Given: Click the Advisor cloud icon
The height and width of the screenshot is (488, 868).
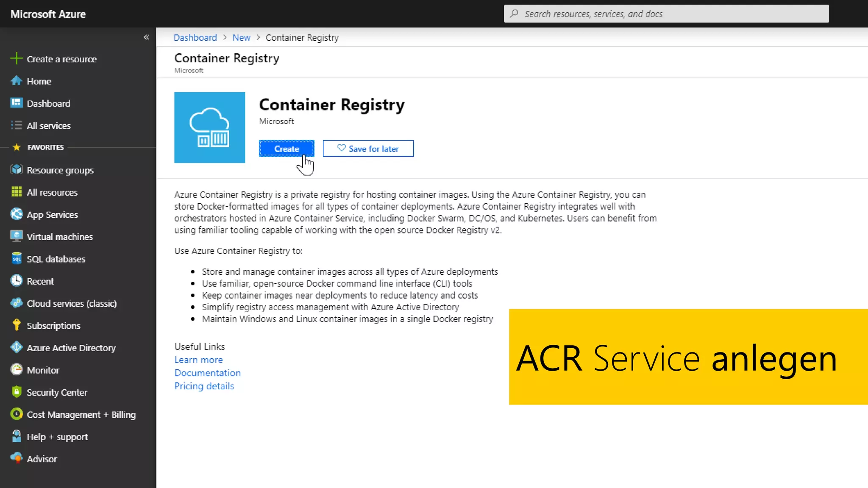Looking at the screenshot, I should point(16,458).
